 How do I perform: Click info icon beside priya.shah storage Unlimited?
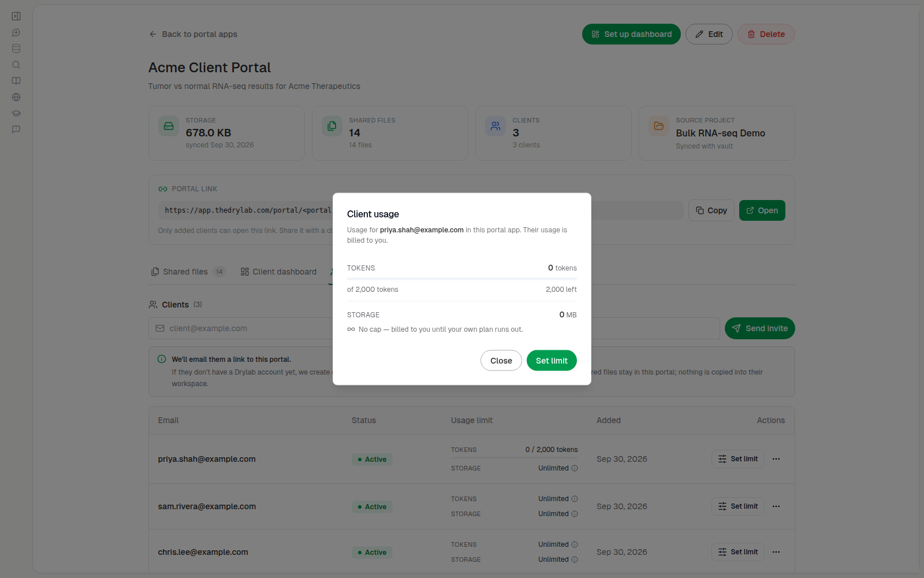pyautogui.click(x=575, y=468)
